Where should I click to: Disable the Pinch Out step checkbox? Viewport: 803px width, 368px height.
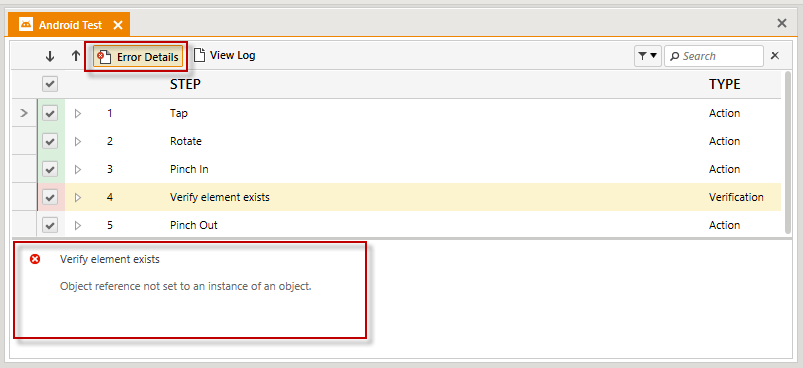[x=50, y=225]
